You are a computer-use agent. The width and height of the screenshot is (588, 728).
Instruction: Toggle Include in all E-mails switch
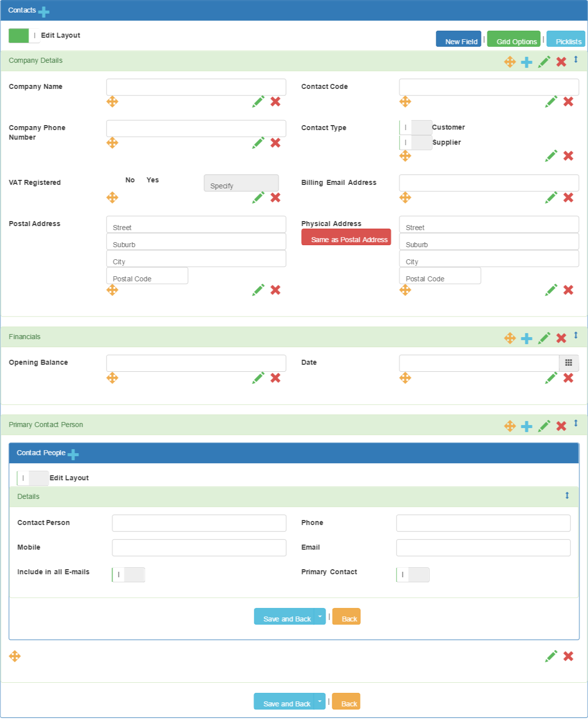pos(129,575)
